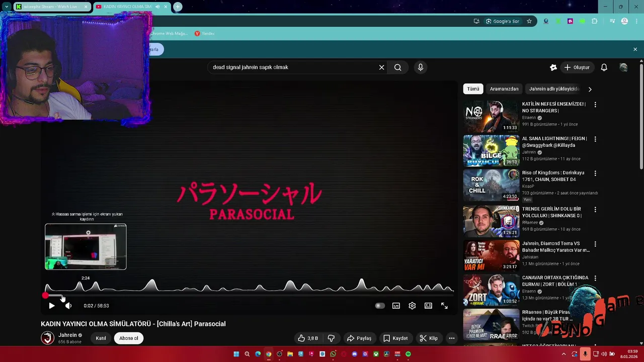Open a new browser tab
644x362 pixels.
click(x=178, y=7)
